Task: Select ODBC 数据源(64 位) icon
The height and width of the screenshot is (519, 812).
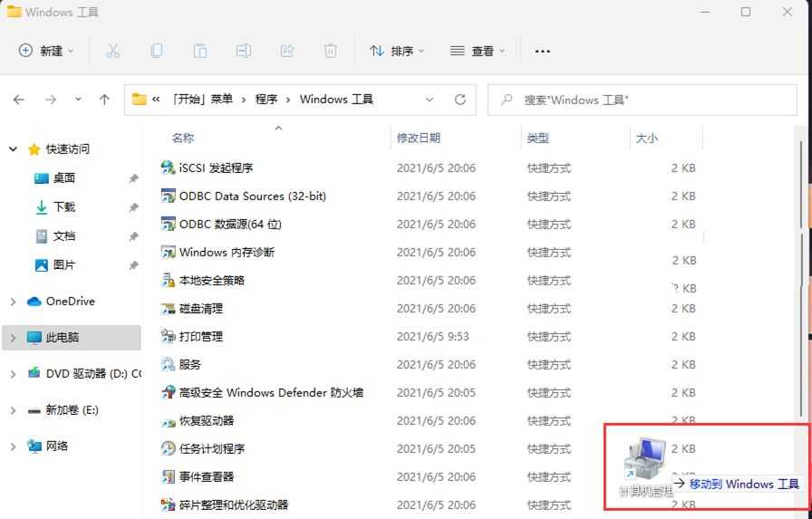Action: 169,224
